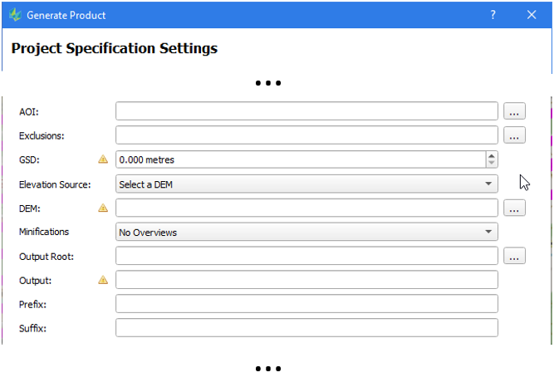Browse for DEM file

tap(514, 208)
